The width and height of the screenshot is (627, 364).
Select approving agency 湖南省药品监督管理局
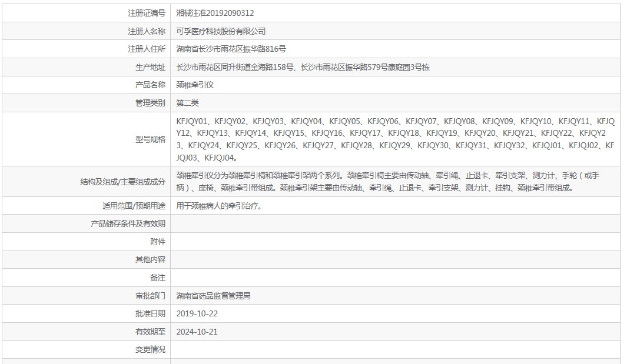pyautogui.click(x=214, y=296)
